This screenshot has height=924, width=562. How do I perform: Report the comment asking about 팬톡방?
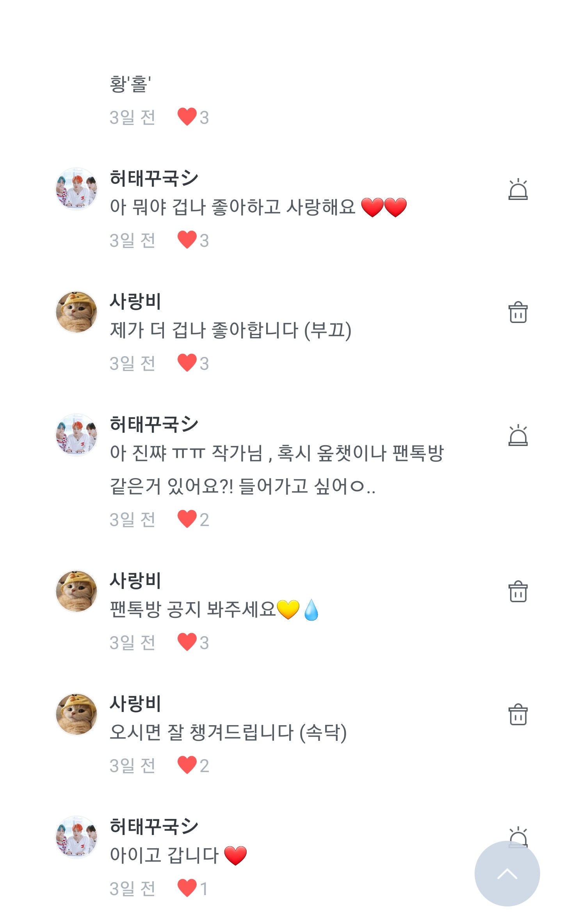[518, 435]
